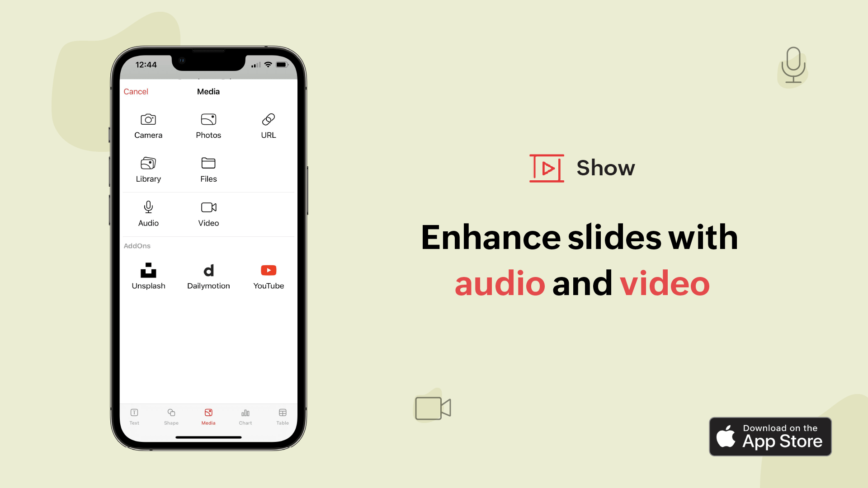Select the Audio media option
Image resolution: width=868 pixels, height=488 pixels.
point(148,213)
